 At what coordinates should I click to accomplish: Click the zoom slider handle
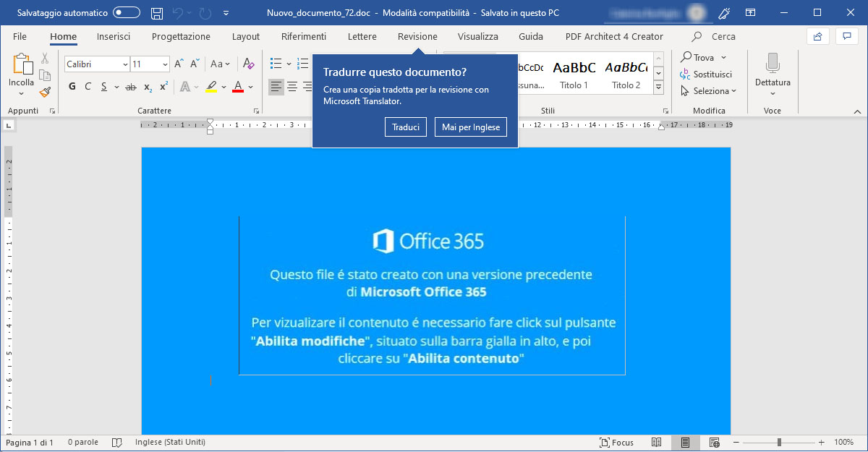pyautogui.click(x=779, y=442)
